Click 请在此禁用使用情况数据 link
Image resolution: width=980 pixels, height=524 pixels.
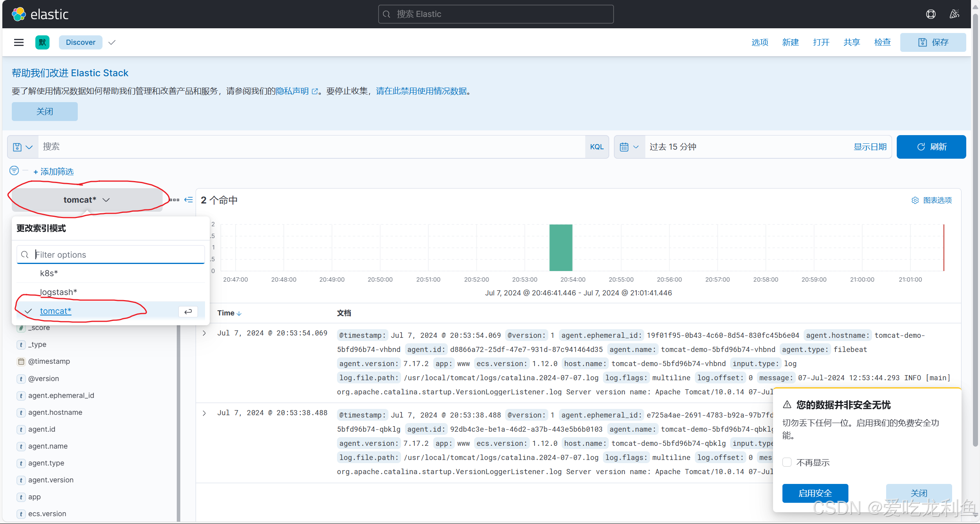click(x=421, y=91)
